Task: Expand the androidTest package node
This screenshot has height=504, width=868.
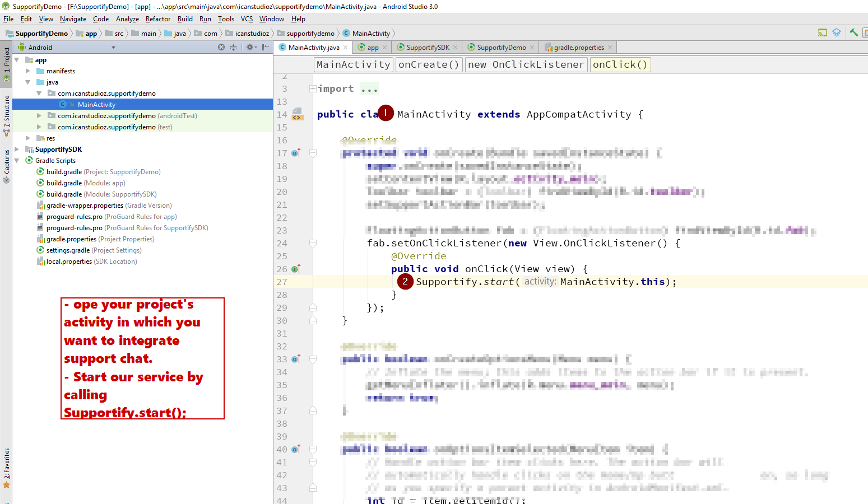Action: pos(39,116)
